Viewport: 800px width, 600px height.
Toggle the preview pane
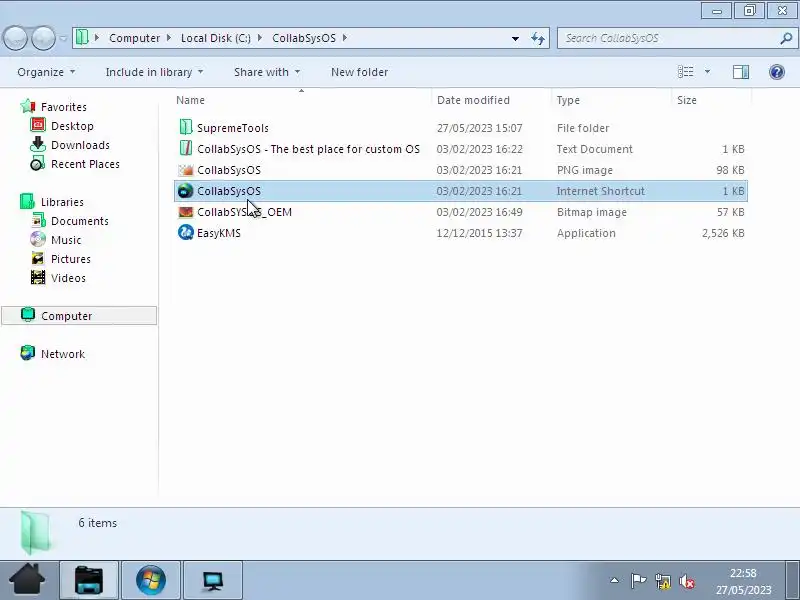click(741, 72)
